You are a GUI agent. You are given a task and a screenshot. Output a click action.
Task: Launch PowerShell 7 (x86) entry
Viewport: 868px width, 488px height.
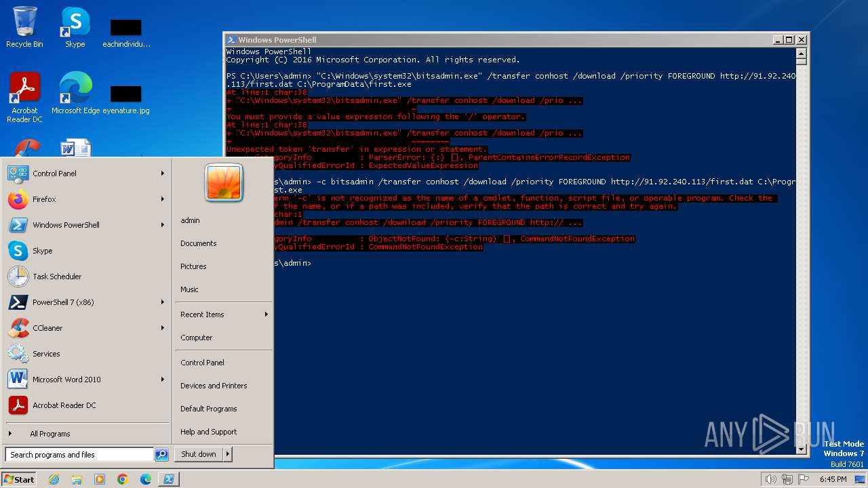point(86,302)
